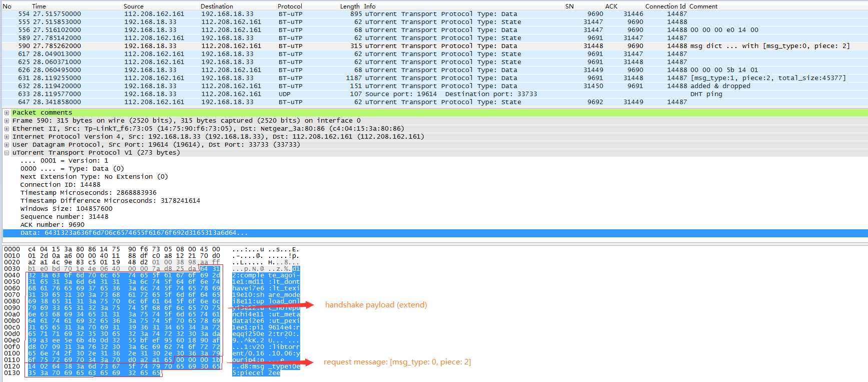Select the Version: 1 field line
The height and width of the screenshot is (382, 868).
pyautogui.click(x=64, y=161)
